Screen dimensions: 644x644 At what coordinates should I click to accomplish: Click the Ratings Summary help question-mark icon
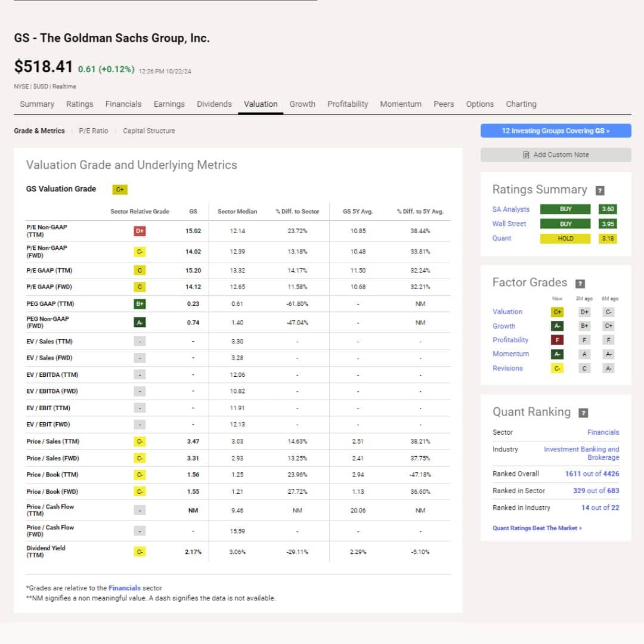coord(600,191)
